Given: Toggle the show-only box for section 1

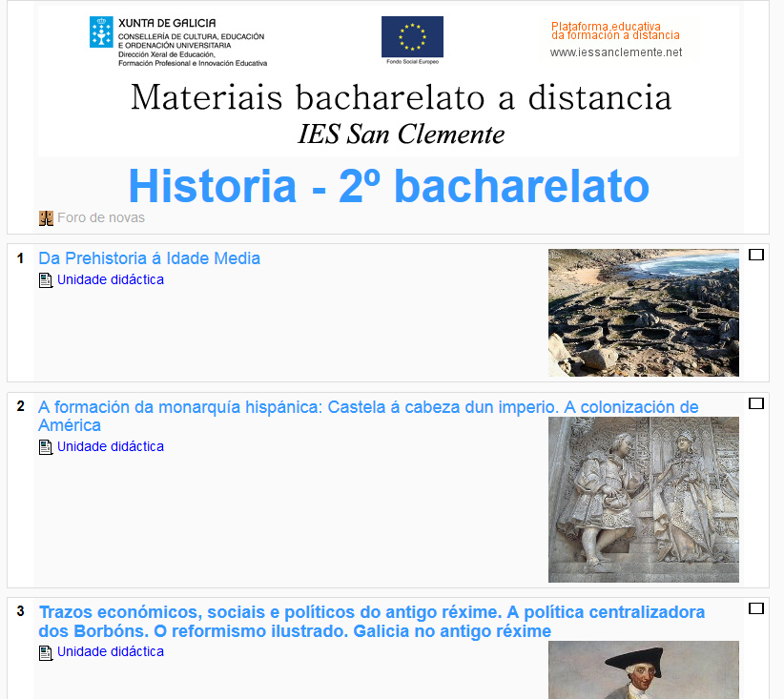Looking at the screenshot, I should [756, 255].
